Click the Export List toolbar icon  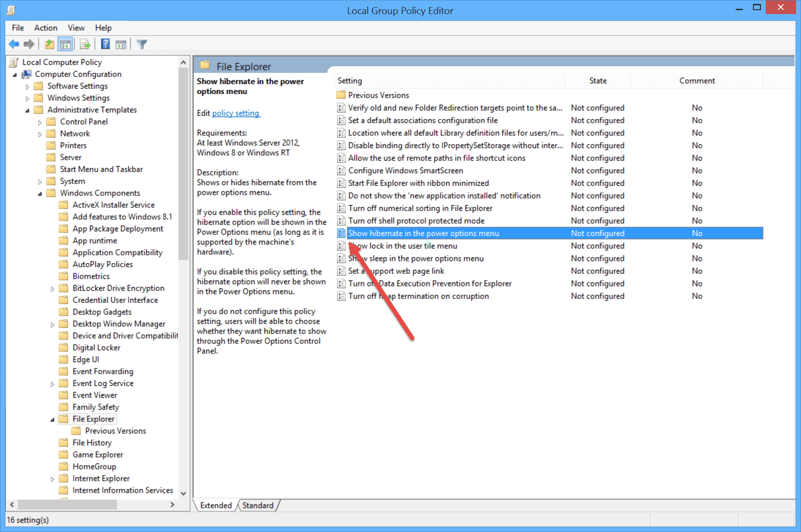85,44
